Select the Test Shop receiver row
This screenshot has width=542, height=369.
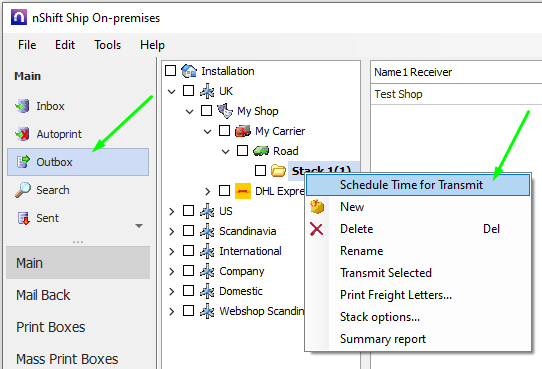pyautogui.click(x=456, y=94)
